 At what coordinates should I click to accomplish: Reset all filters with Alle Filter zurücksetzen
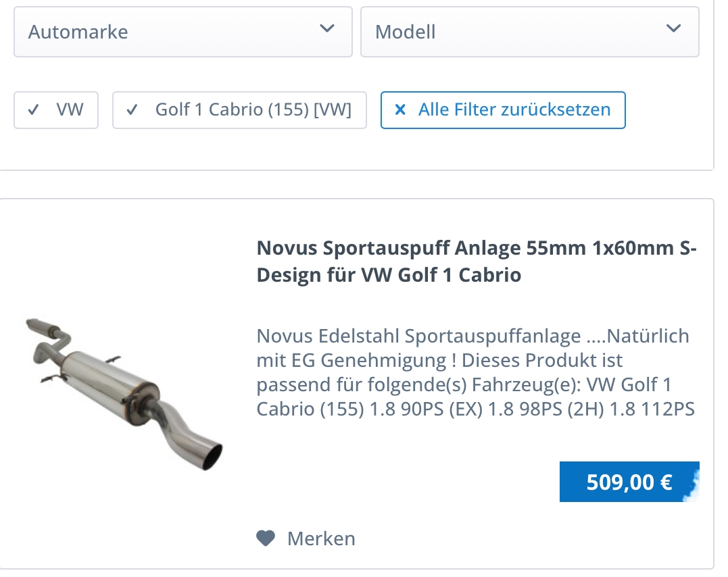504,110
